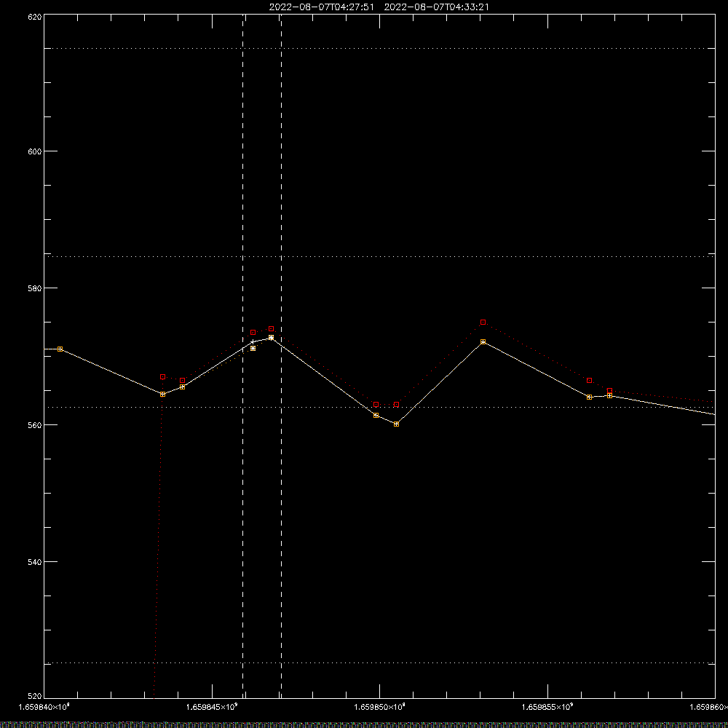Select the white plus marker between the dashed vertical lines
The image size is (728, 728).
253,342
